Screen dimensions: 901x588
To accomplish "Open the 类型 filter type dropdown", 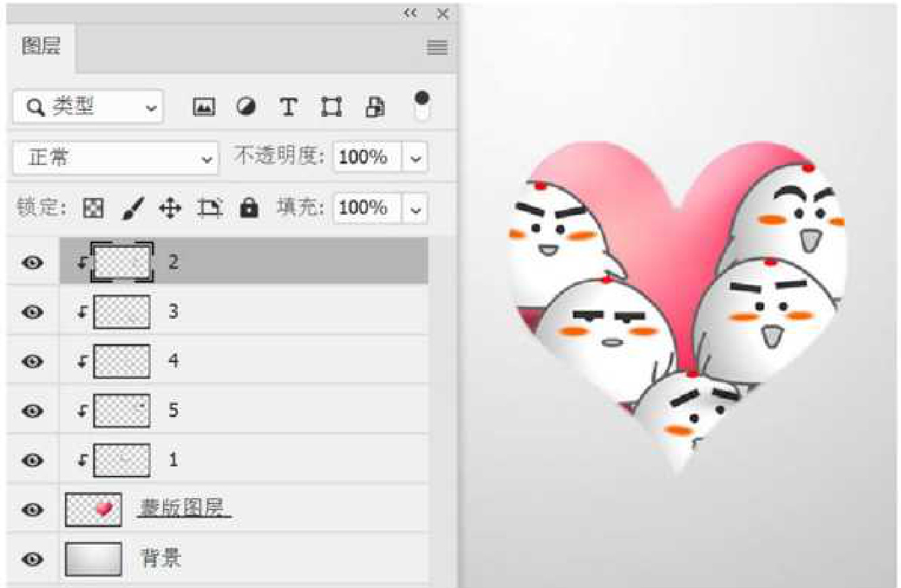I will tap(88, 107).
